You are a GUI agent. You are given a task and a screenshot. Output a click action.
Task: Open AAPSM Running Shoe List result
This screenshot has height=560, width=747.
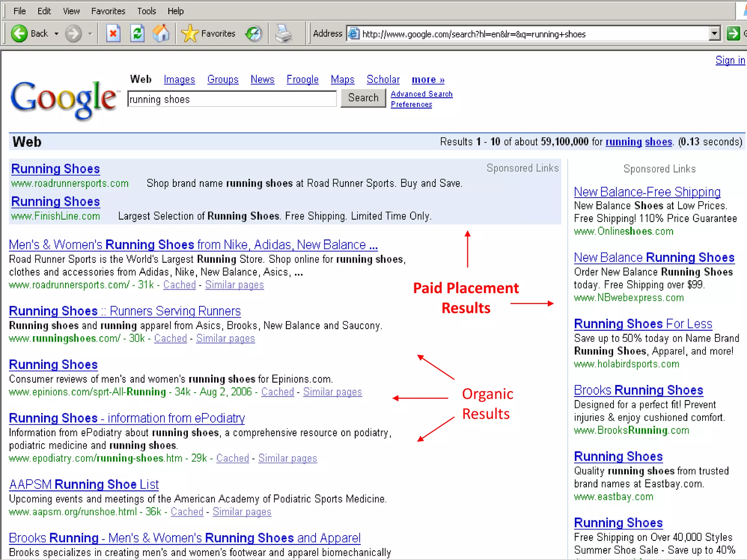[x=84, y=485]
